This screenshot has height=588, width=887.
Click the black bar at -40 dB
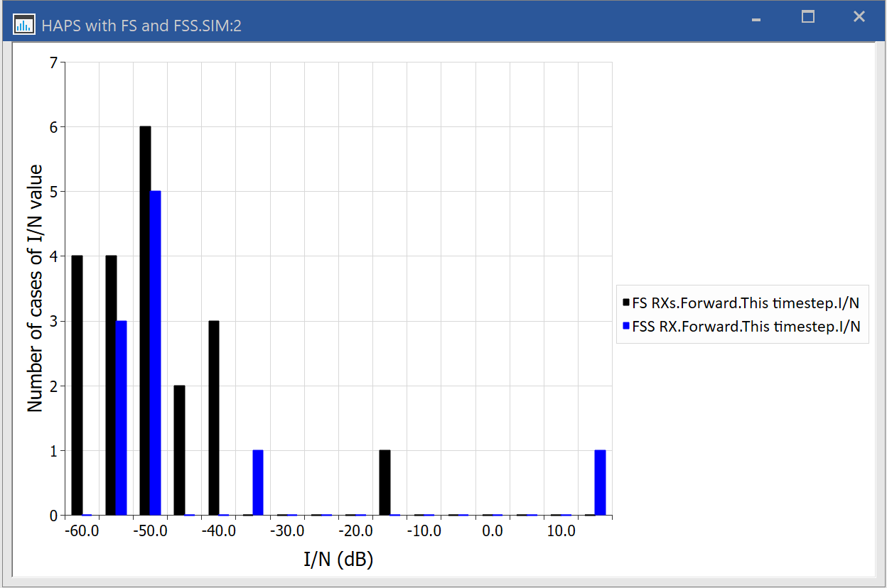pos(213,418)
